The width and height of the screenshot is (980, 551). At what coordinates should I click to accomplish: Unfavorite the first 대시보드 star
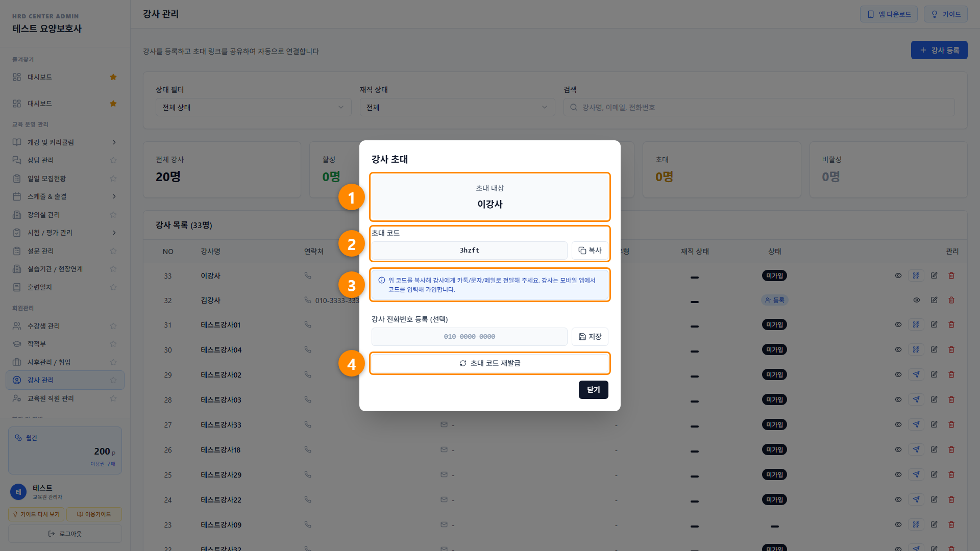113,77
